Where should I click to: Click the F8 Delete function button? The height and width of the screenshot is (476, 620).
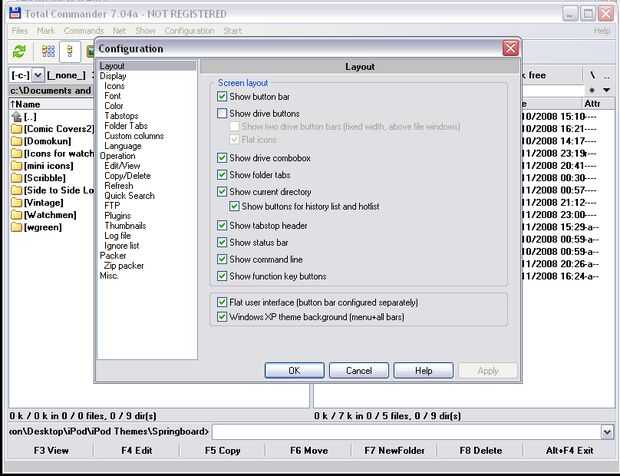coord(480,450)
